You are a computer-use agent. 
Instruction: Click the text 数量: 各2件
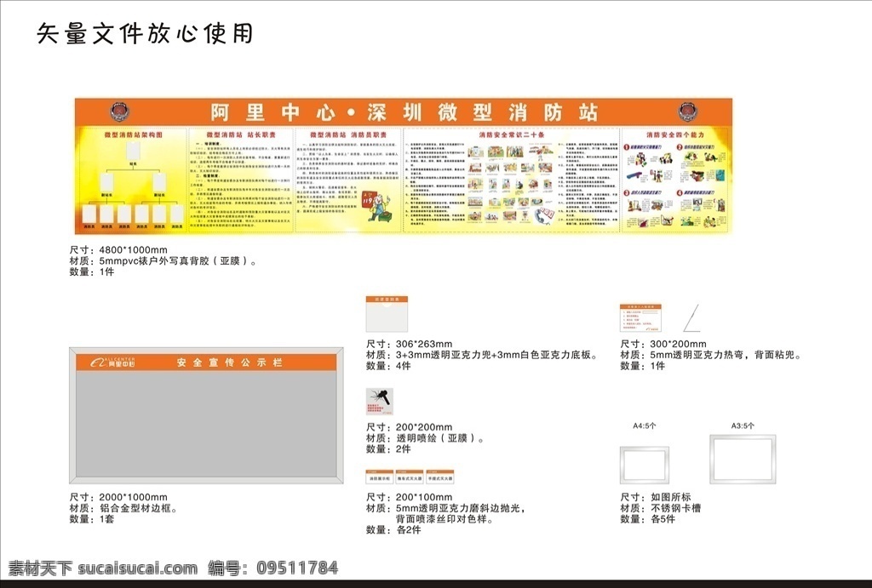pyautogui.click(x=393, y=530)
